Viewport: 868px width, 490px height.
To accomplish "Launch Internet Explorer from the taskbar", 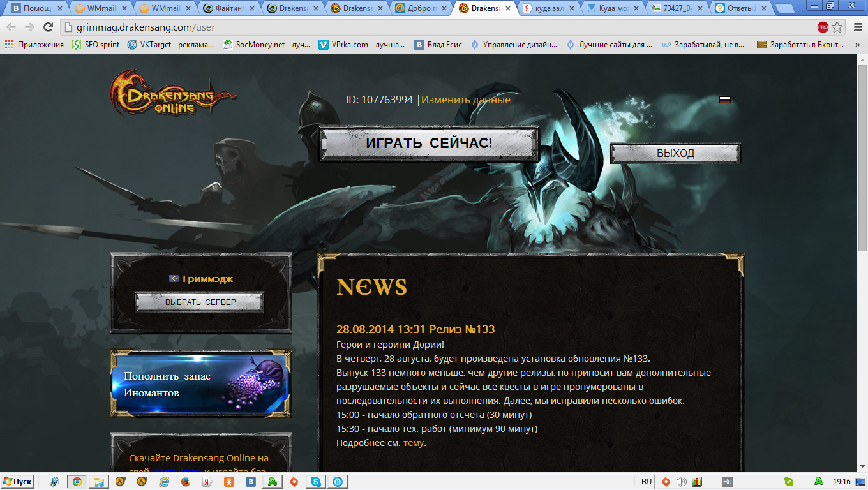I will [164, 482].
